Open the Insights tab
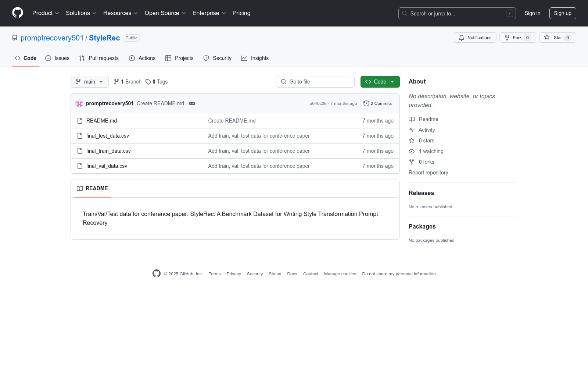 255,58
